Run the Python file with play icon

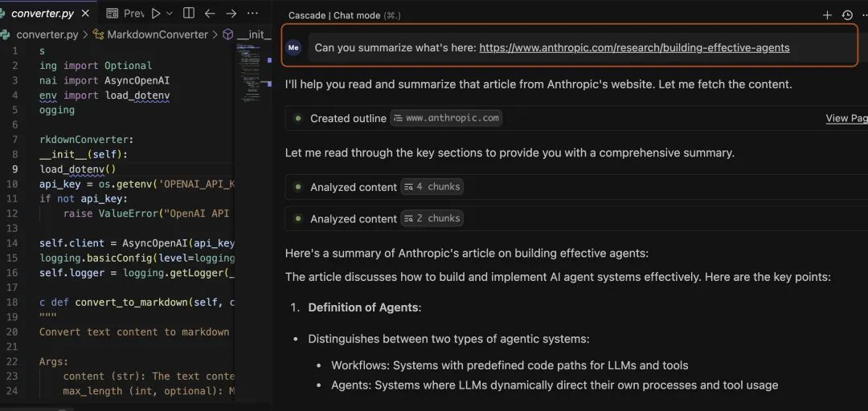pos(156,14)
